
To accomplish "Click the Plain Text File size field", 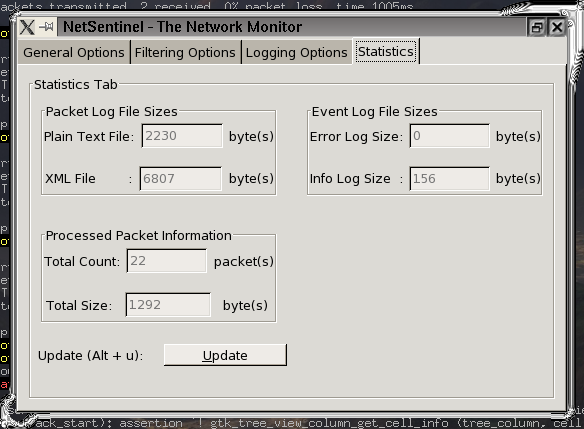I will tap(182, 136).
